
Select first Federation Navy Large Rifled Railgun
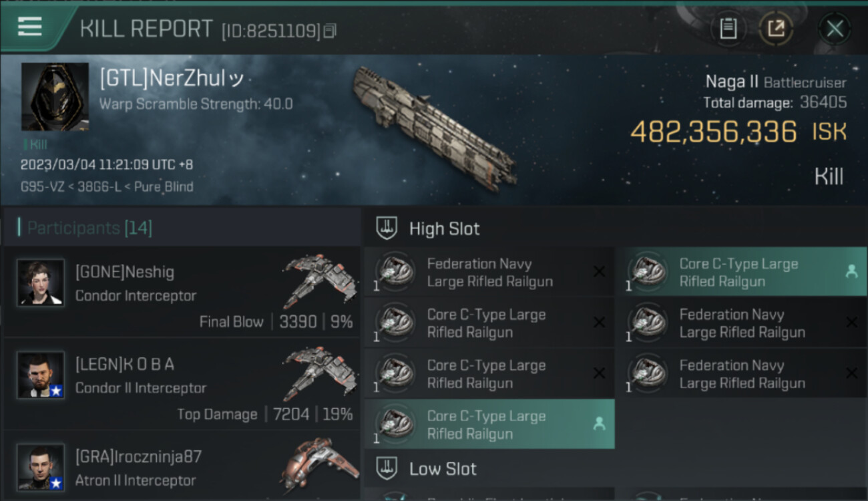click(489, 272)
